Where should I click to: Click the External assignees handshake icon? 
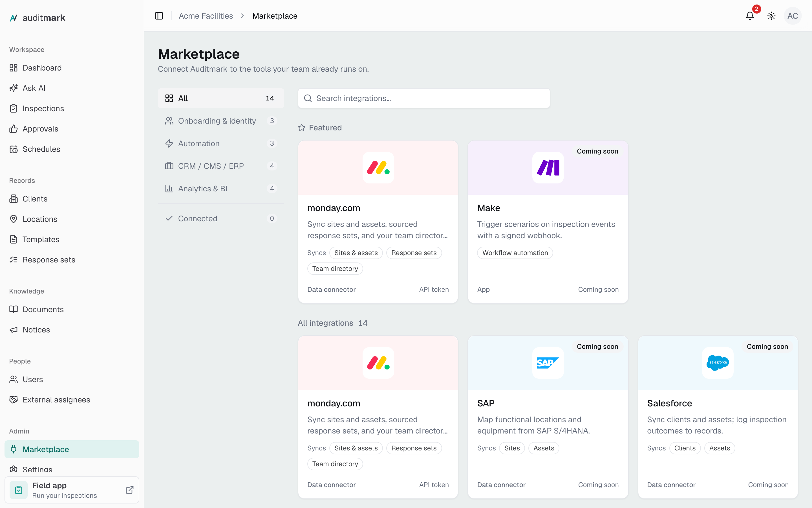click(14, 400)
